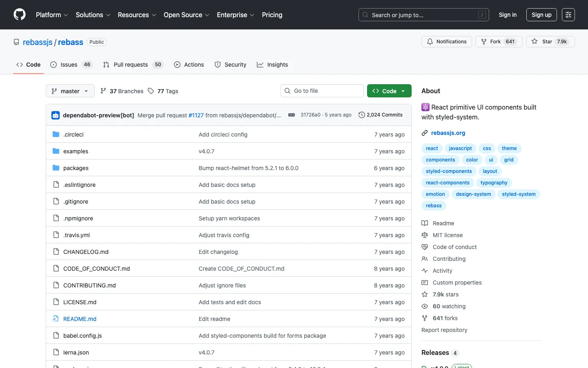Click the eye icon beside 60 watching
The height and width of the screenshot is (368, 588).
[425, 306]
